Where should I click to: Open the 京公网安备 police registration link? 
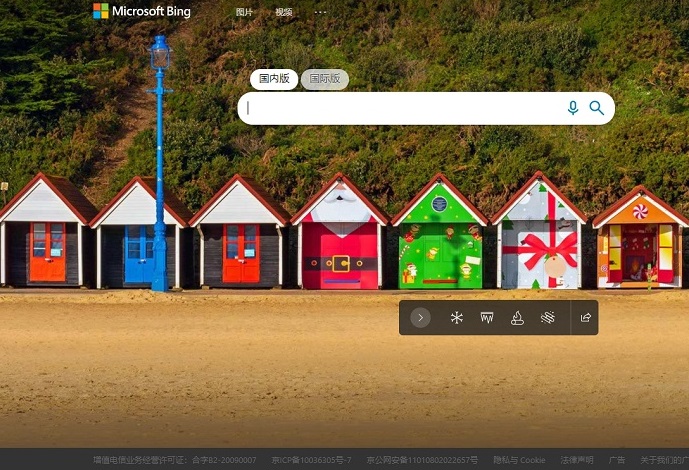[422, 460]
